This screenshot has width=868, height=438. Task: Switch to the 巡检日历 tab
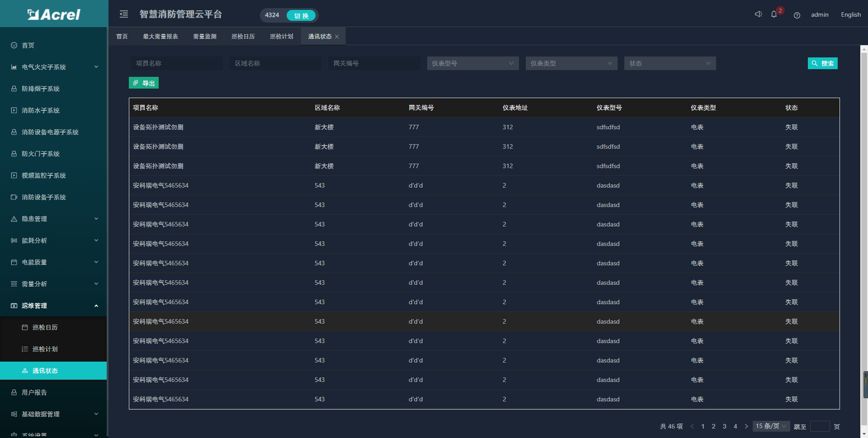(243, 36)
